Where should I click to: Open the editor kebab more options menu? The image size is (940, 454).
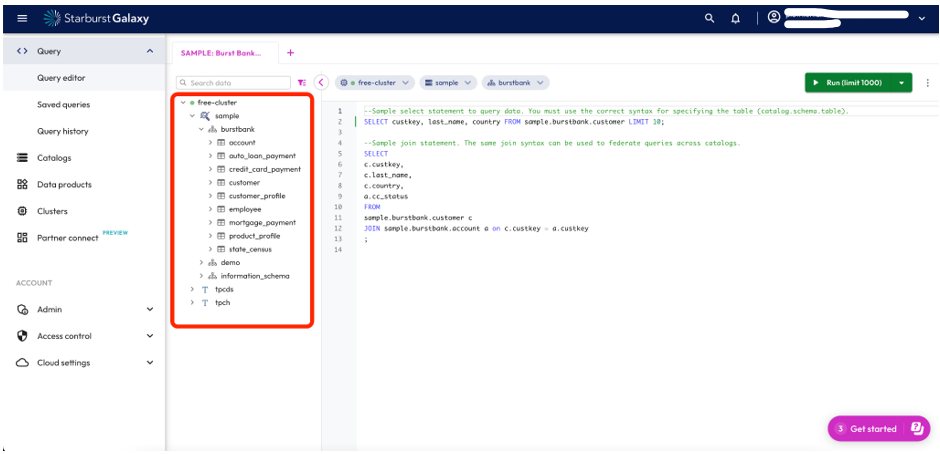[927, 83]
